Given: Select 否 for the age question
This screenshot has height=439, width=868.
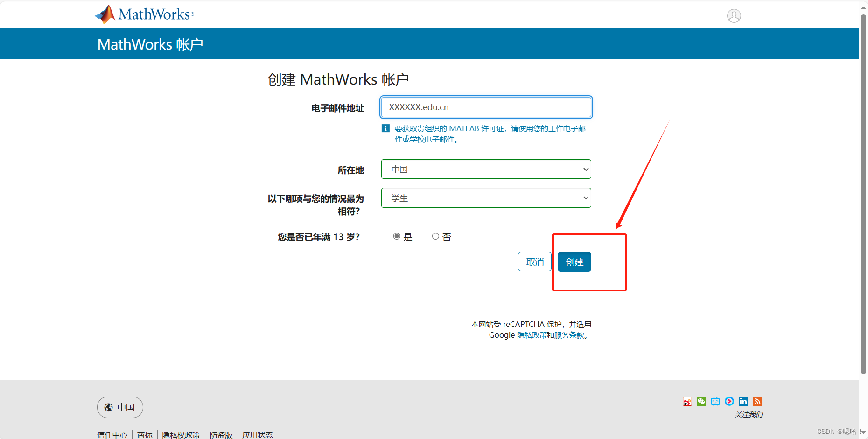Looking at the screenshot, I should pos(435,236).
